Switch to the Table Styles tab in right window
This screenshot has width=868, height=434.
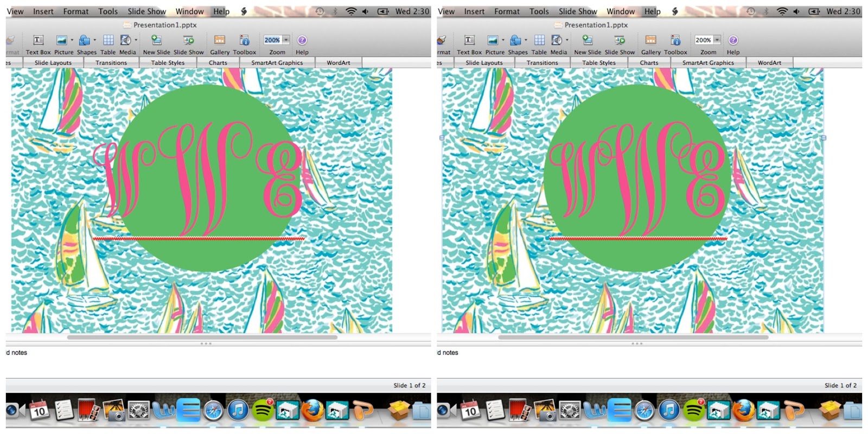click(x=599, y=63)
